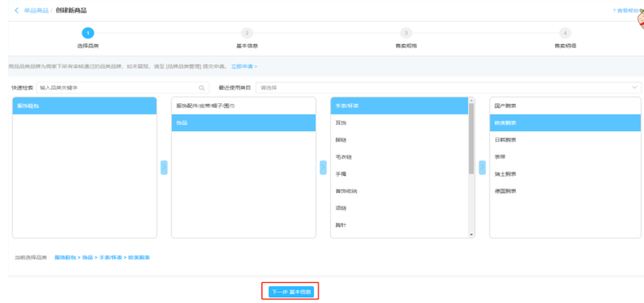Select 脚链 category
Image resolution: width=644 pixels, height=303 pixels.
click(x=399, y=139)
